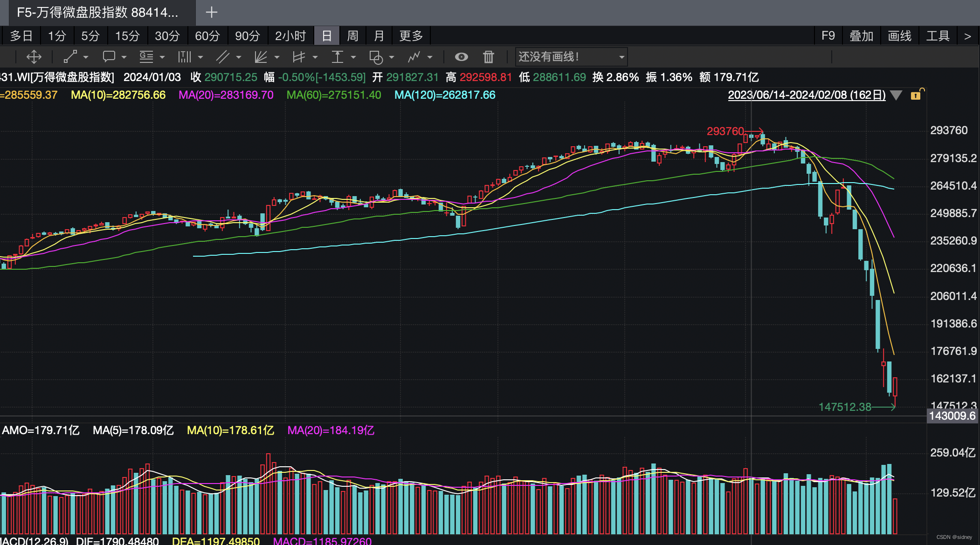Switch to 2小时 period
The image size is (980, 545).
click(x=290, y=36)
